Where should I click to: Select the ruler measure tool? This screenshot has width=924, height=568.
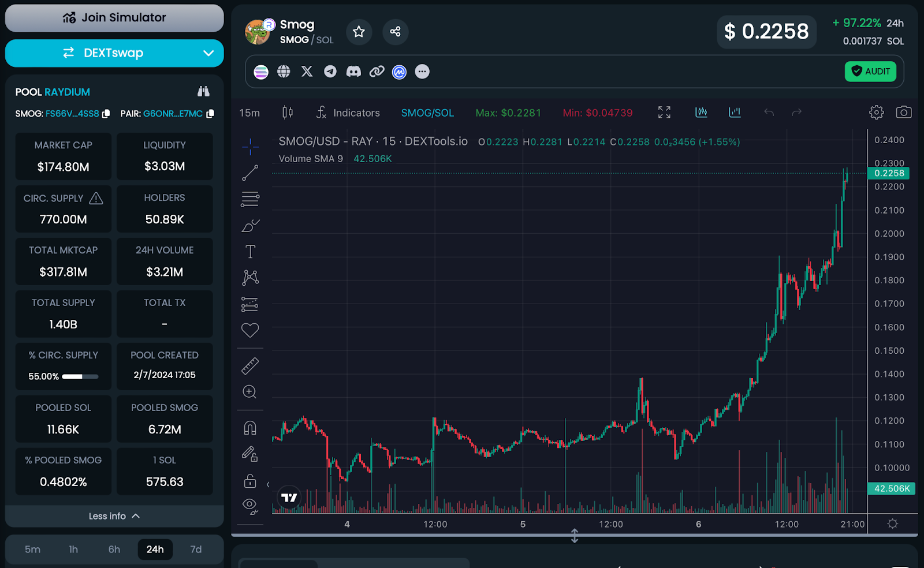[x=250, y=366]
